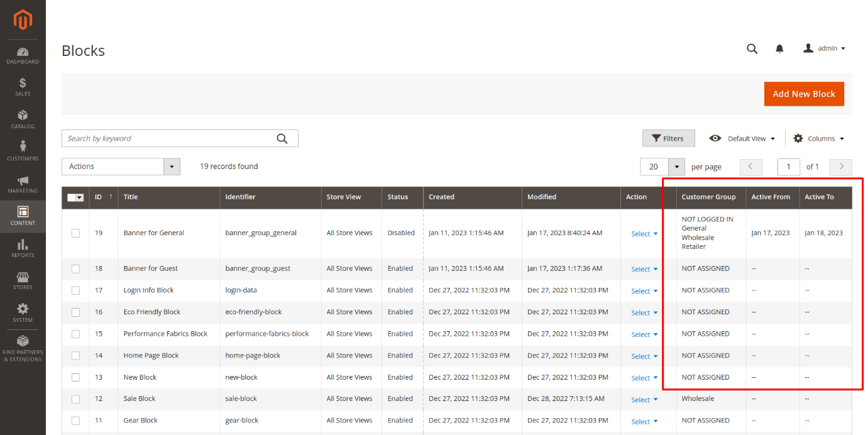Expand the Columns settings dropdown
Viewport: 868px width, 435px height.
coord(819,138)
